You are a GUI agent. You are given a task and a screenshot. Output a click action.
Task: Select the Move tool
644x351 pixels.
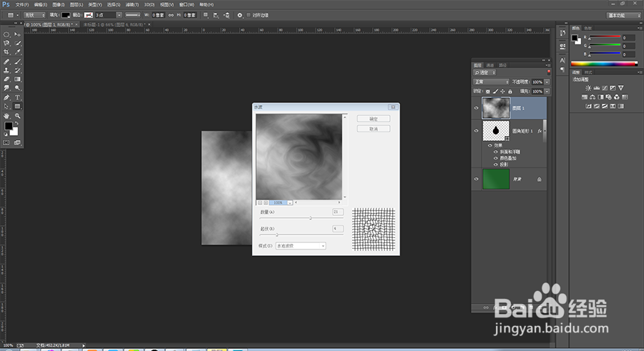[17, 34]
